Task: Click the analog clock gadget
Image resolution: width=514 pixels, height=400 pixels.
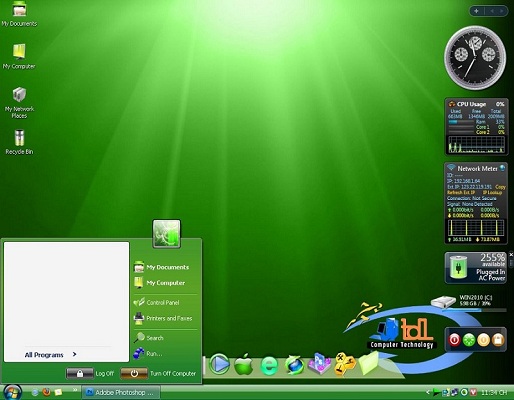Action: point(475,58)
